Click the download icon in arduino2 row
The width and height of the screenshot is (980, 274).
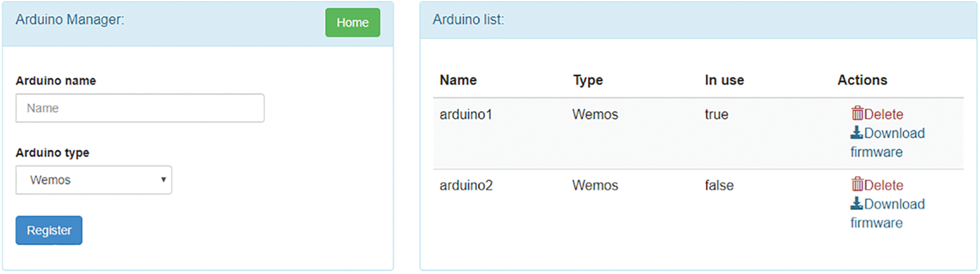coord(856,204)
